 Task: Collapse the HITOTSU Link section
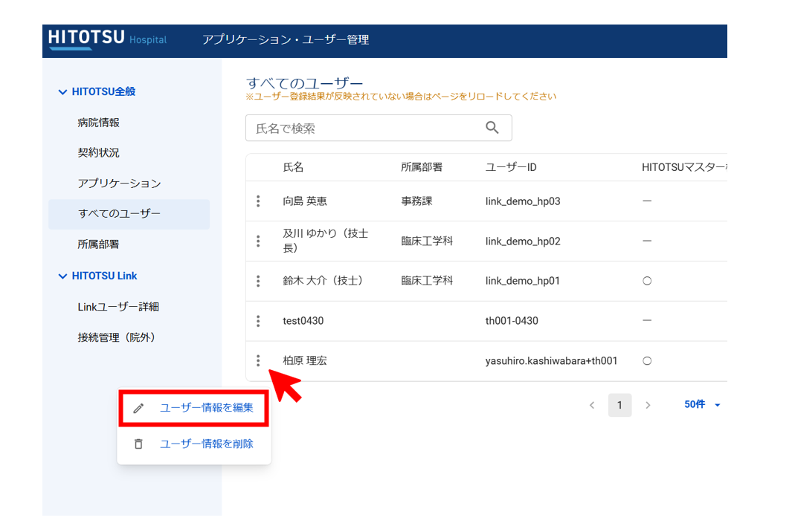pyautogui.click(x=62, y=276)
